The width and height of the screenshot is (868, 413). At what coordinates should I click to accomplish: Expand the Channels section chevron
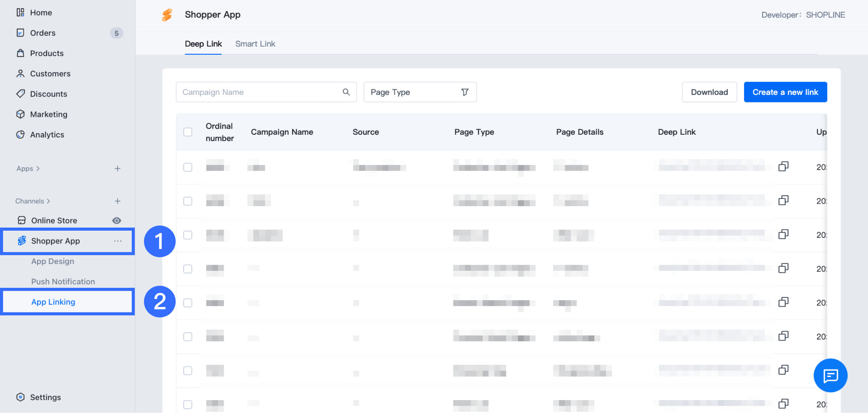point(48,201)
